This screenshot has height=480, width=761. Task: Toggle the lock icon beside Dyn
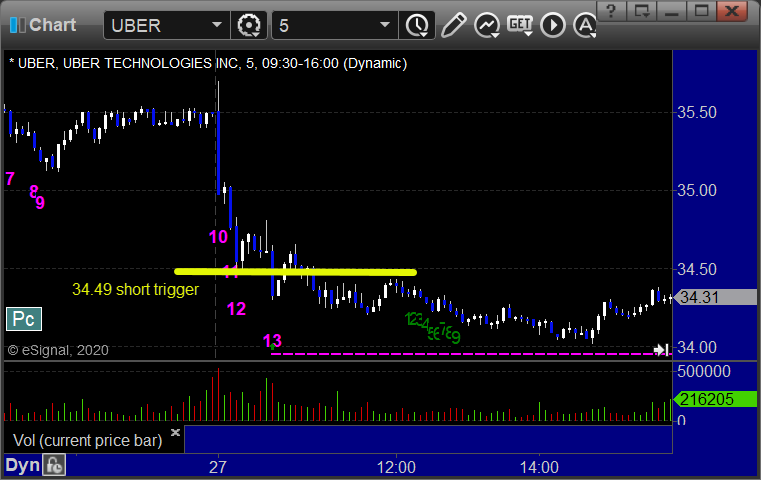click(54, 465)
